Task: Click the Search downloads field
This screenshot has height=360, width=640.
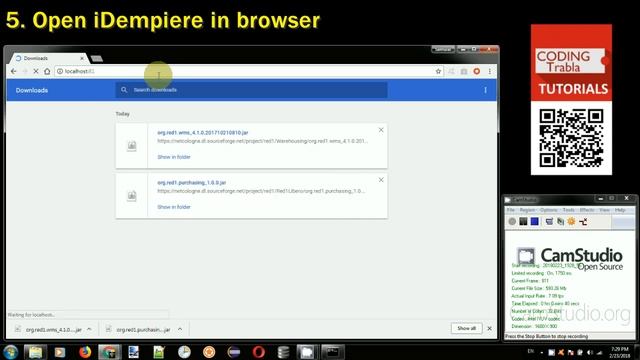Action: (251, 90)
